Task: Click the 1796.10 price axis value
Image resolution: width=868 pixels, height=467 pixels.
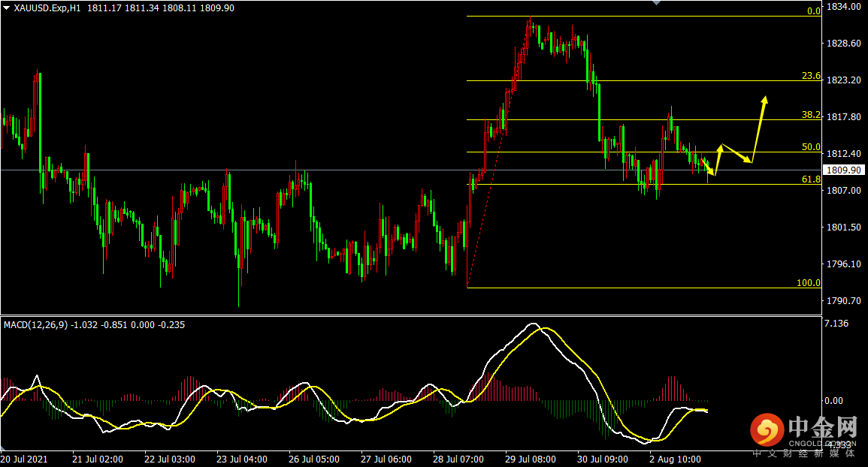Action: coord(843,264)
